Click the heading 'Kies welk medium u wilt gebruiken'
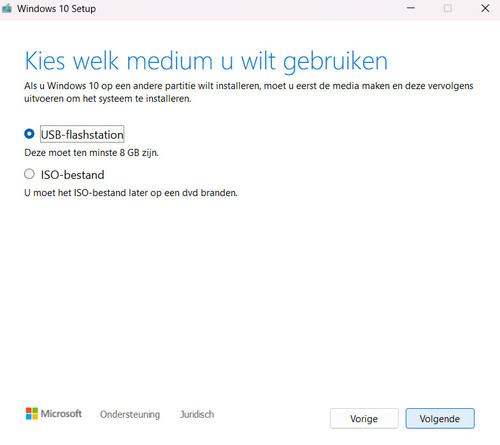The width and height of the screenshot is (500, 445). point(206,62)
